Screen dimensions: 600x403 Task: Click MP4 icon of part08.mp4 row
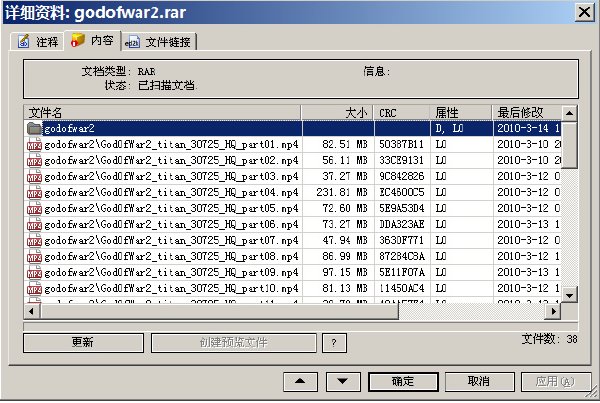(34, 257)
